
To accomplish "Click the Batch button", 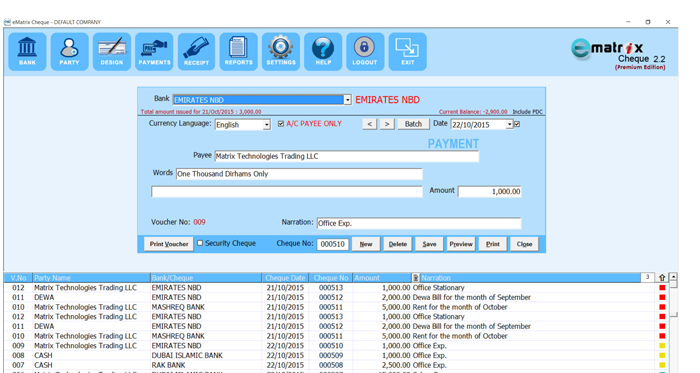I will tap(413, 124).
